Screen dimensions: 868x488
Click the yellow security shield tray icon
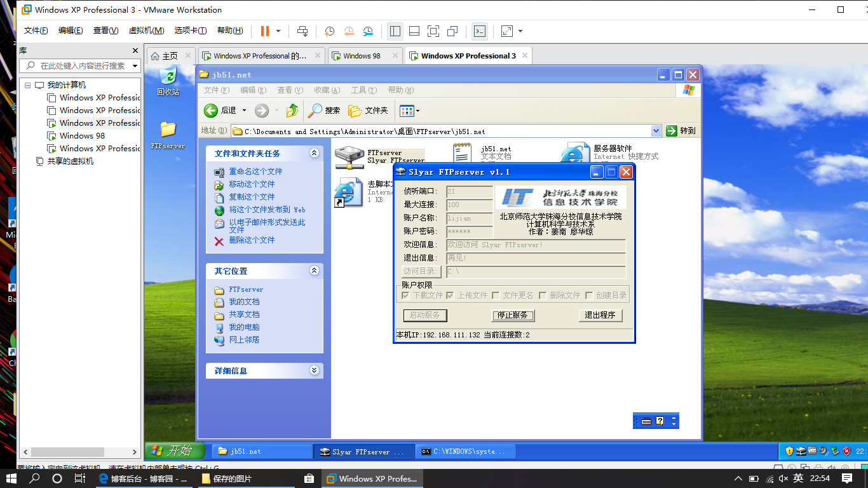(790, 451)
